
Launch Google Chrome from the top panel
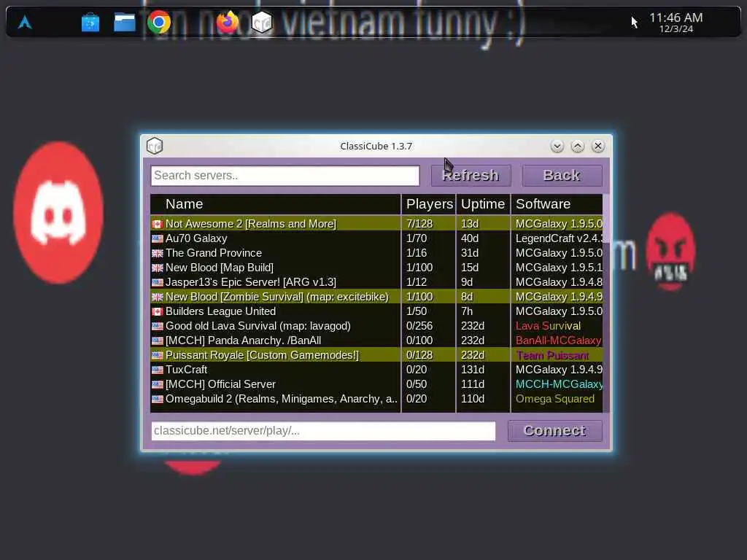click(158, 22)
